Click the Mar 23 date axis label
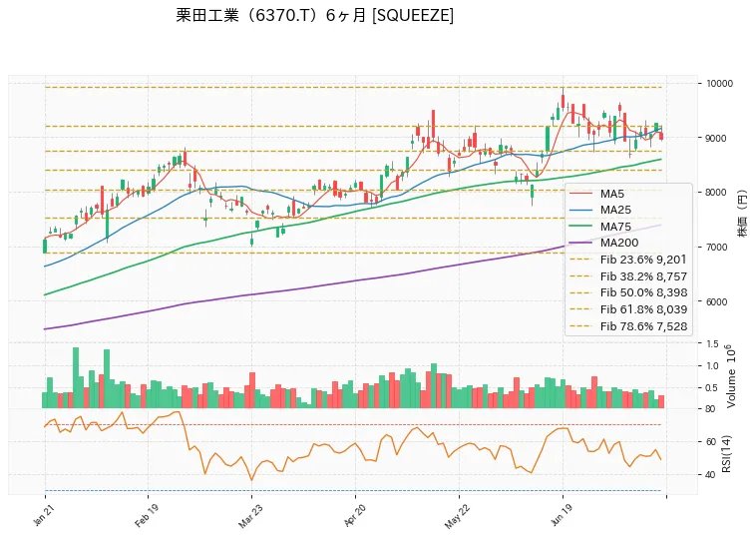This screenshot has width=756, height=538. click(x=249, y=516)
